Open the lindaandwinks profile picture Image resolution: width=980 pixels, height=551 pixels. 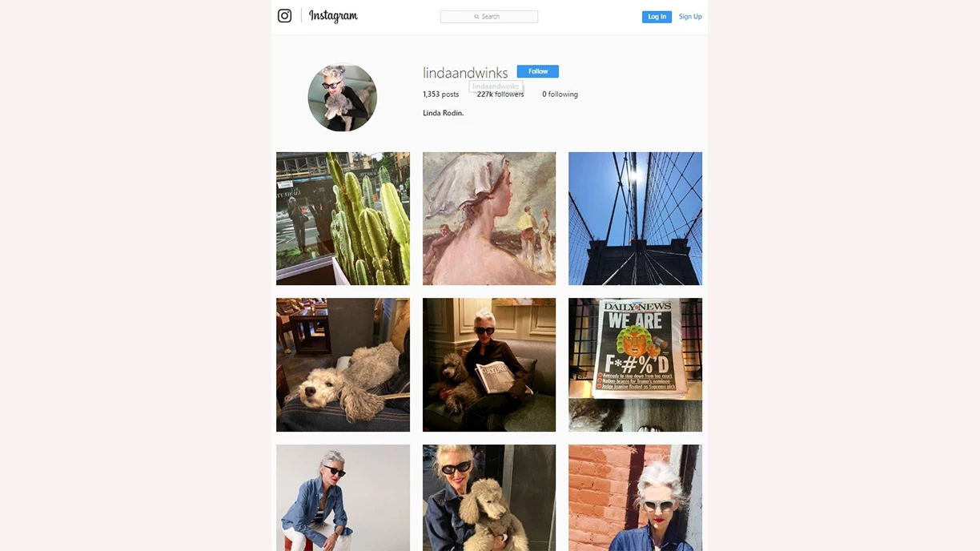(x=343, y=98)
